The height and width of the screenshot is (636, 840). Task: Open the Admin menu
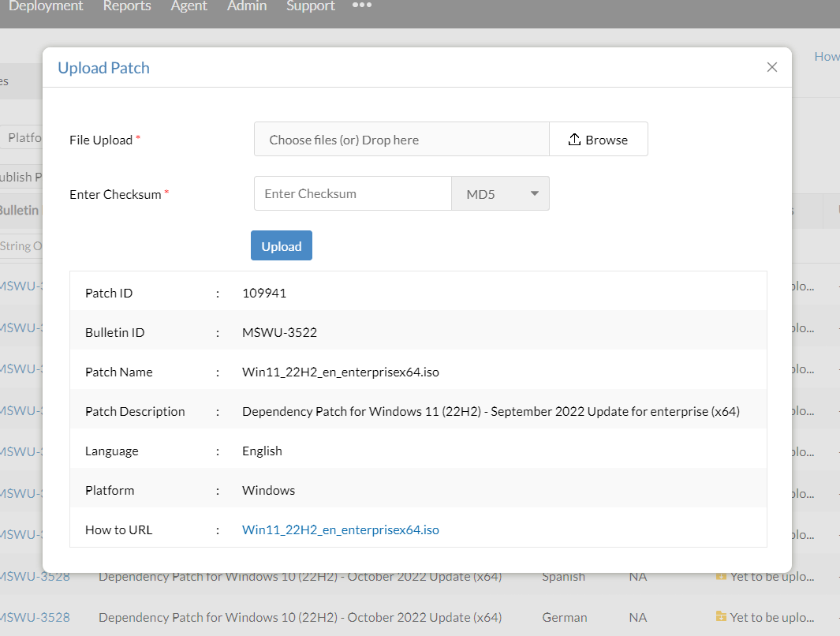coord(247,6)
